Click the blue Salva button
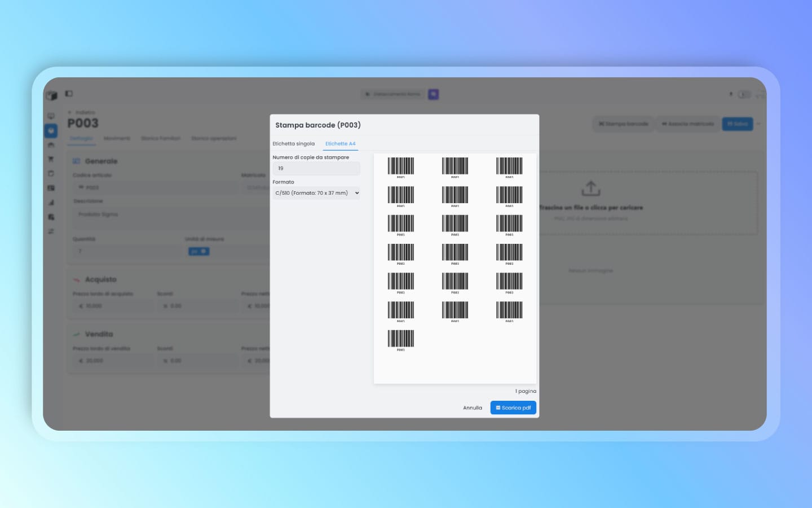This screenshot has height=508, width=812. 738,124
